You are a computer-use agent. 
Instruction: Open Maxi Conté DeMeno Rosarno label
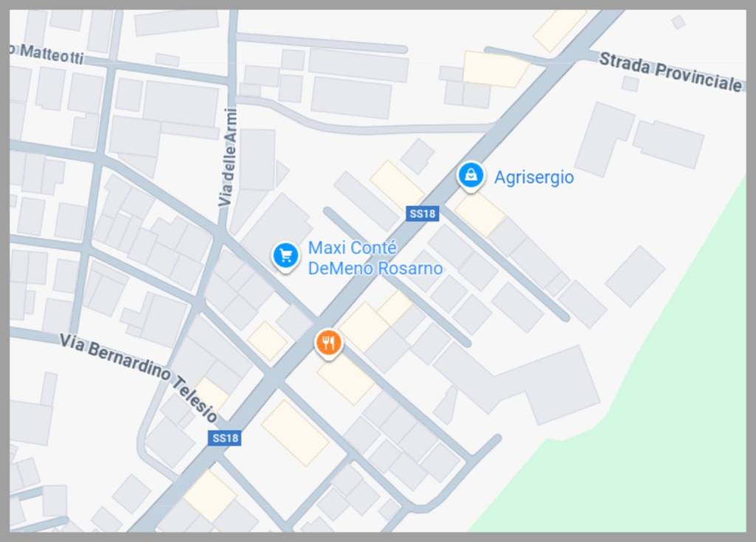pyautogui.click(x=375, y=258)
